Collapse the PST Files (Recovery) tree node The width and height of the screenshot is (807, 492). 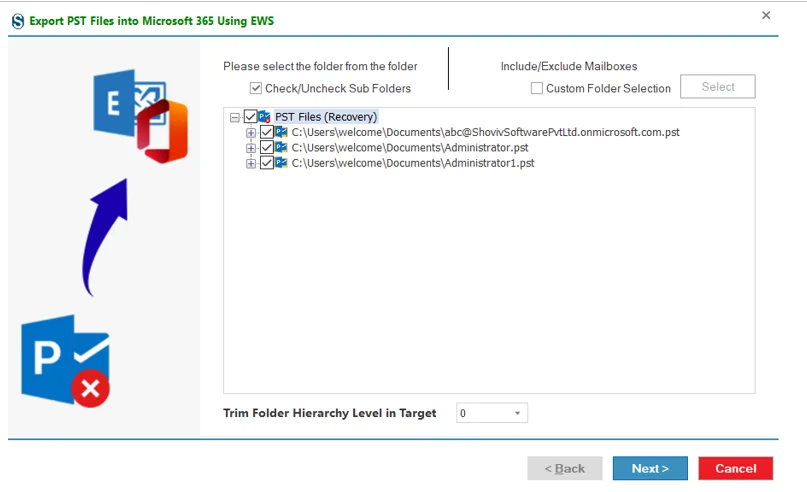click(235, 117)
